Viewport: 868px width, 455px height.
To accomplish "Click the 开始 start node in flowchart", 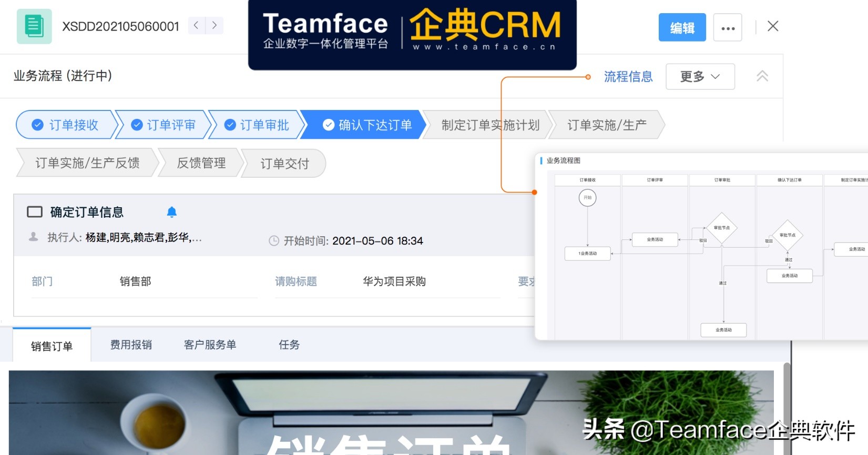I will (588, 198).
